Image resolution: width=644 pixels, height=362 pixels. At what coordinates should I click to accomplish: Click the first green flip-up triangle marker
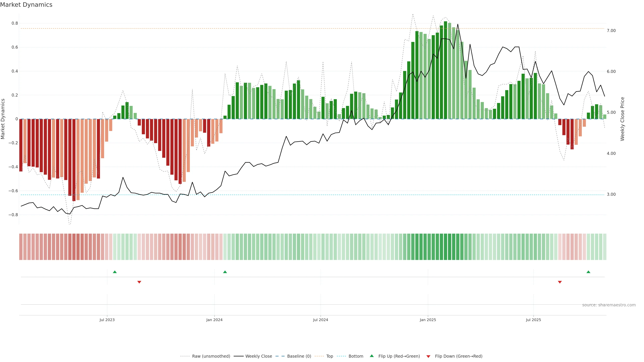coord(115,272)
